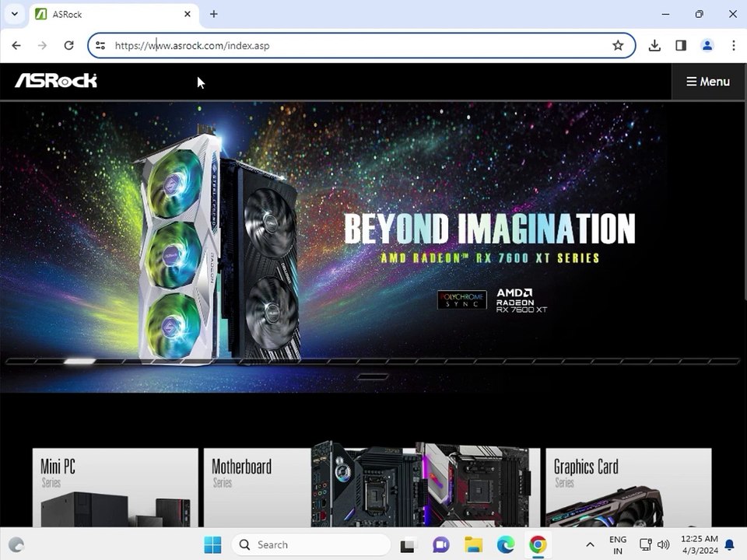
Task: Open Chrome three-dot menu
Action: pos(734,45)
